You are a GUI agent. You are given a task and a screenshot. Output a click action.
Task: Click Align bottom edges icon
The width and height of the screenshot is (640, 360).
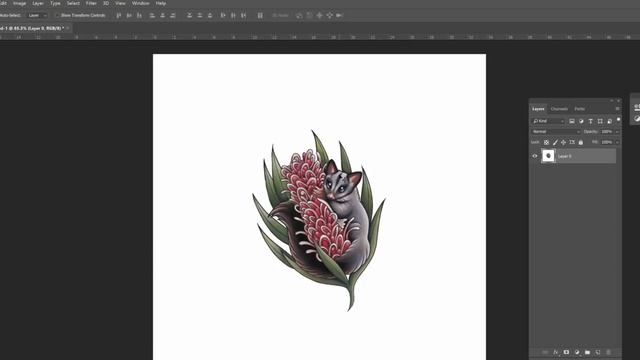(x=139, y=16)
